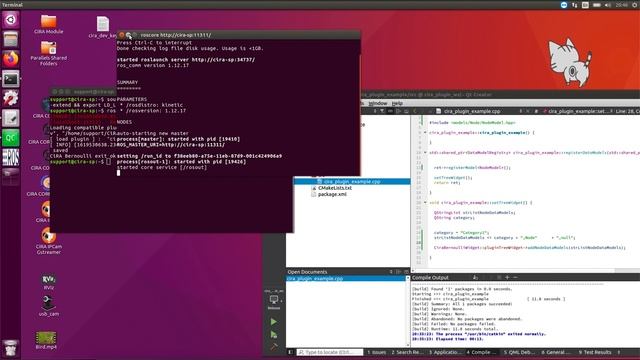
Task: Open the usb_cam desktop shortcut
Action: click(x=49, y=306)
